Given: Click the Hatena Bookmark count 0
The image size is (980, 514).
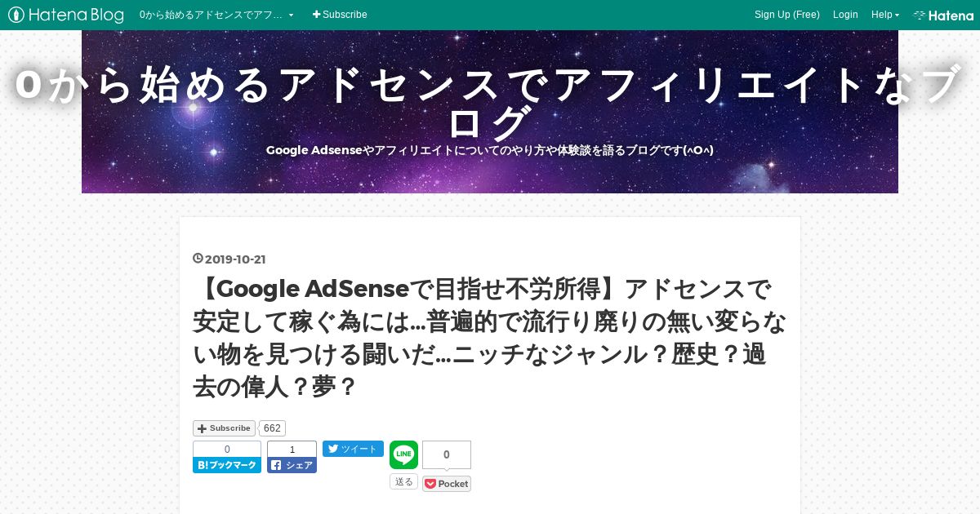Looking at the screenshot, I should click(x=227, y=450).
